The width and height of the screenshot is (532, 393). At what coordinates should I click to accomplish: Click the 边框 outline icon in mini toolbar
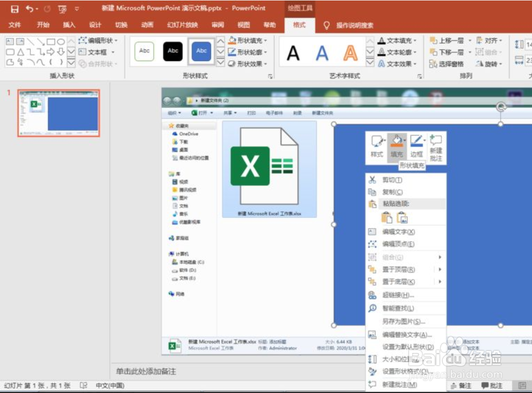click(417, 146)
